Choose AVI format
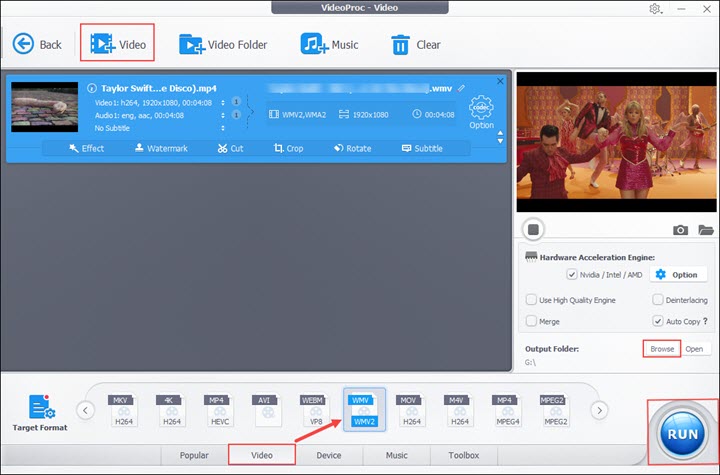Screen dimensions: 720x475 [x=268, y=410]
